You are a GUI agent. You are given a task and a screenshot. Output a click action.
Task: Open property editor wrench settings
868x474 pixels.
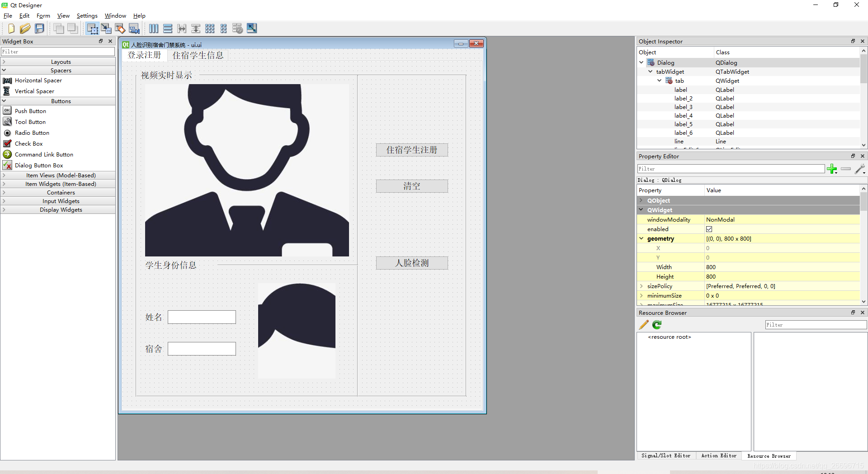[x=860, y=169]
